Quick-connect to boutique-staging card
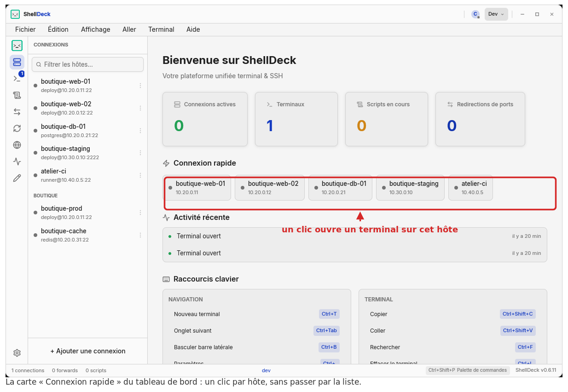This screenshot has height=392, width=568. click(410, 188)
